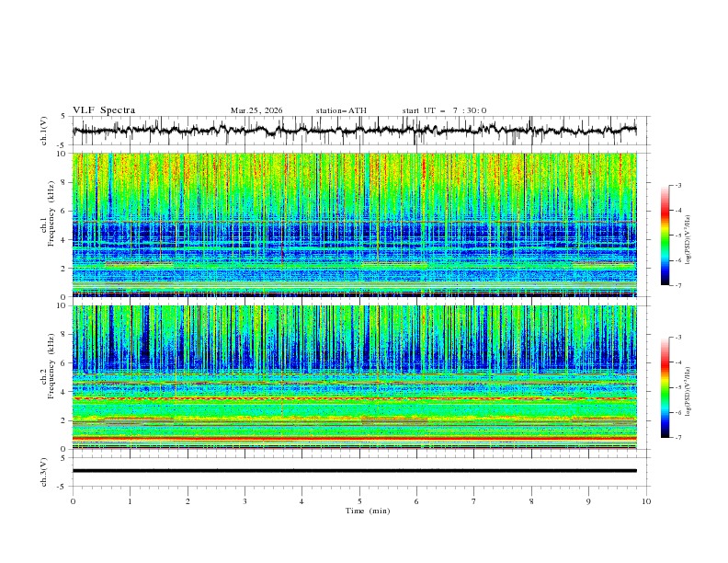Pick the ch.1 PSD color scale bar

pyautogui.click(x=665, y=236)
